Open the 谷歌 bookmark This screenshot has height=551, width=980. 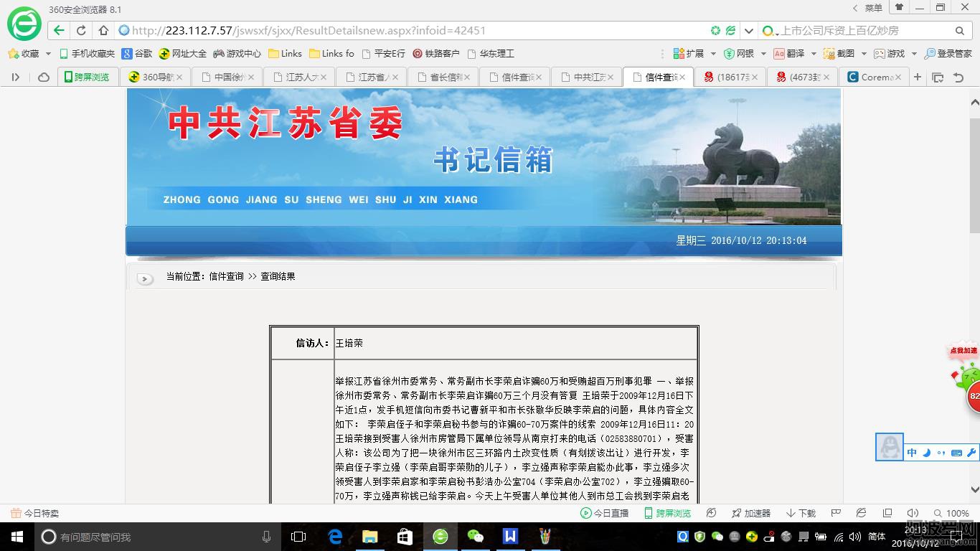pyautogui.click(x=137, y=53)
